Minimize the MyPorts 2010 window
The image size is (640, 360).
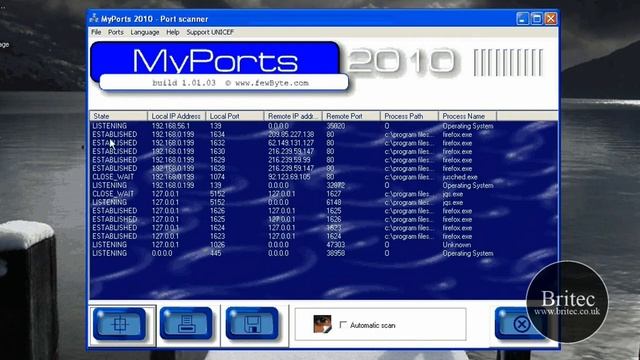[x=522, y=18]
